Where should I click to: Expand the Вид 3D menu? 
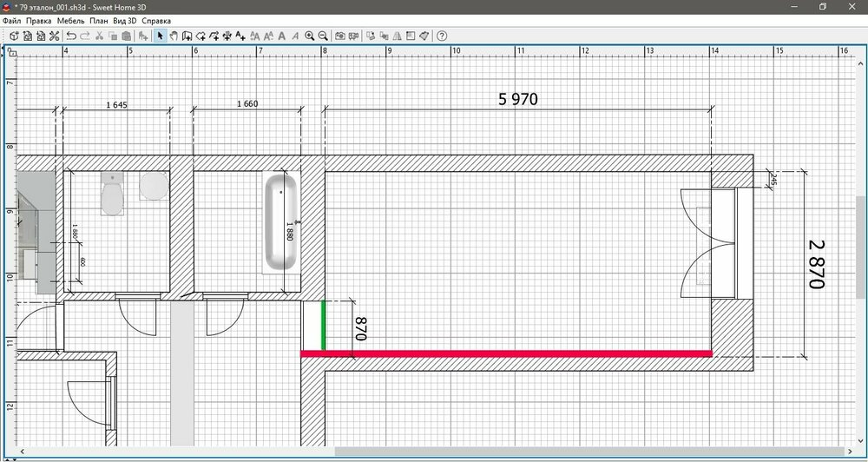(126, 20)
